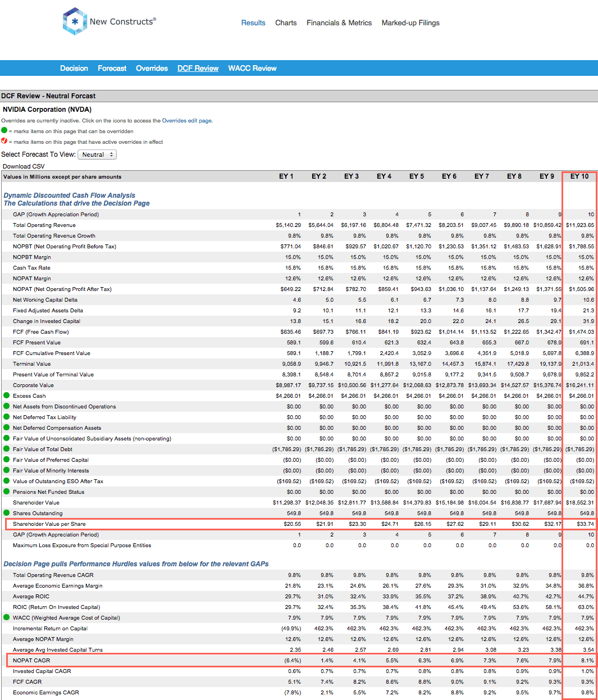Open the Marked-up Filings tab
598x700 pixels.
410,23
